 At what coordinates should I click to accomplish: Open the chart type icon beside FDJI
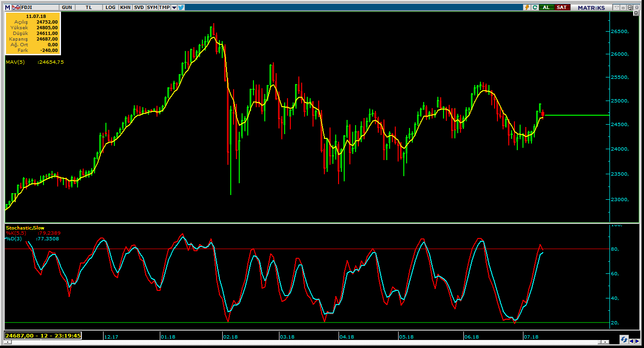(x=16, y=7)
